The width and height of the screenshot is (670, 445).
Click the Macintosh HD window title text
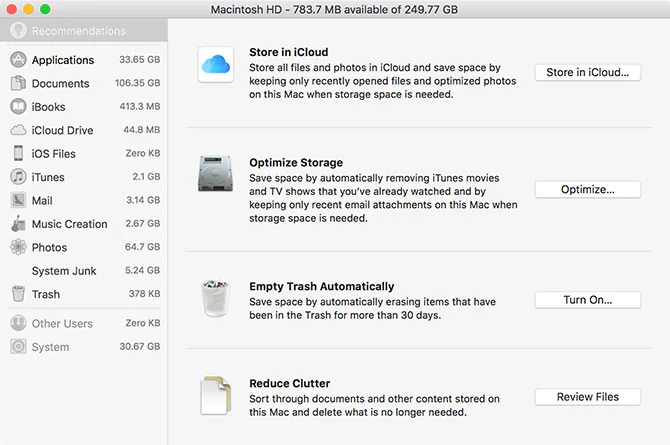(334, 9)
